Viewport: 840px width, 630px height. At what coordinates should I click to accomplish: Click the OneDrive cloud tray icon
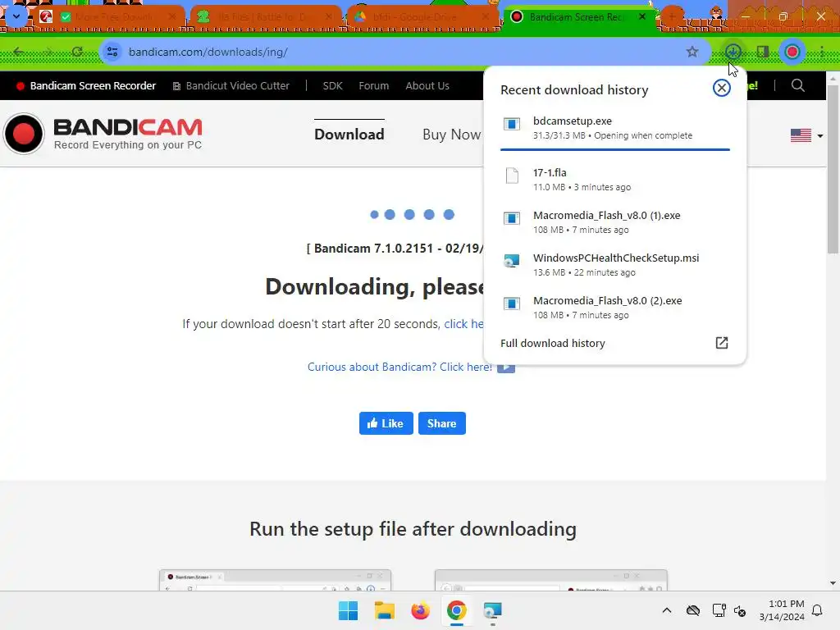(x=693, y=610)
